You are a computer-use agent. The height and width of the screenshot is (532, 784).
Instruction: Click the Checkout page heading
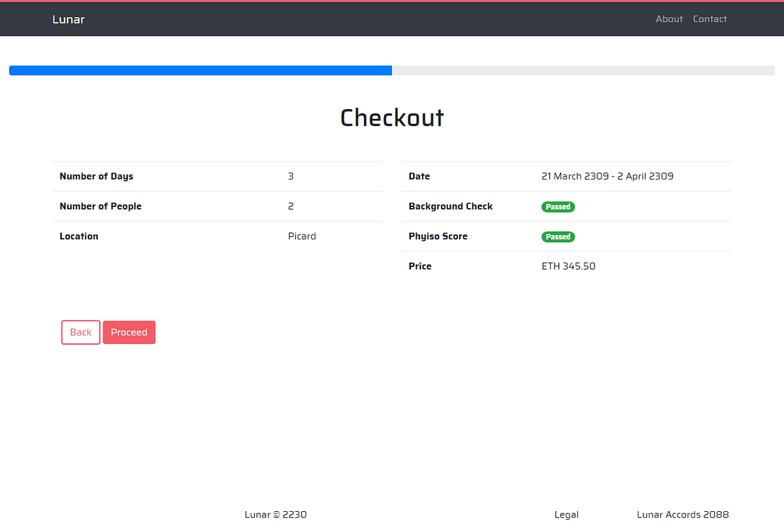[x=391, y=118]
